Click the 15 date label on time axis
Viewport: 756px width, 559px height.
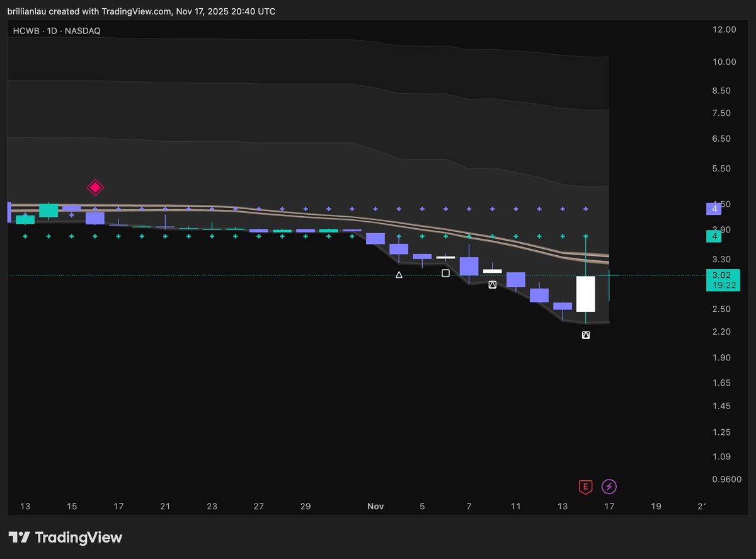pyautogui.click(x=72, y=506)
